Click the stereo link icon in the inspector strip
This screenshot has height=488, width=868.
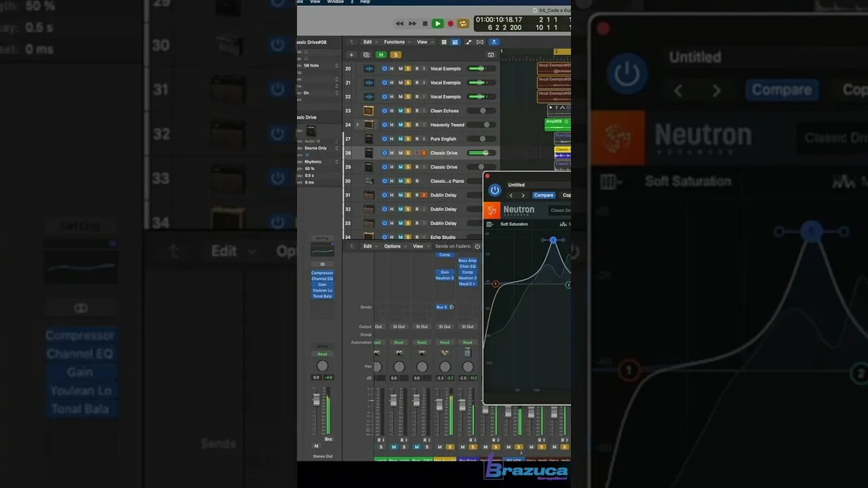pyautogui.click(x=322, y=264)
